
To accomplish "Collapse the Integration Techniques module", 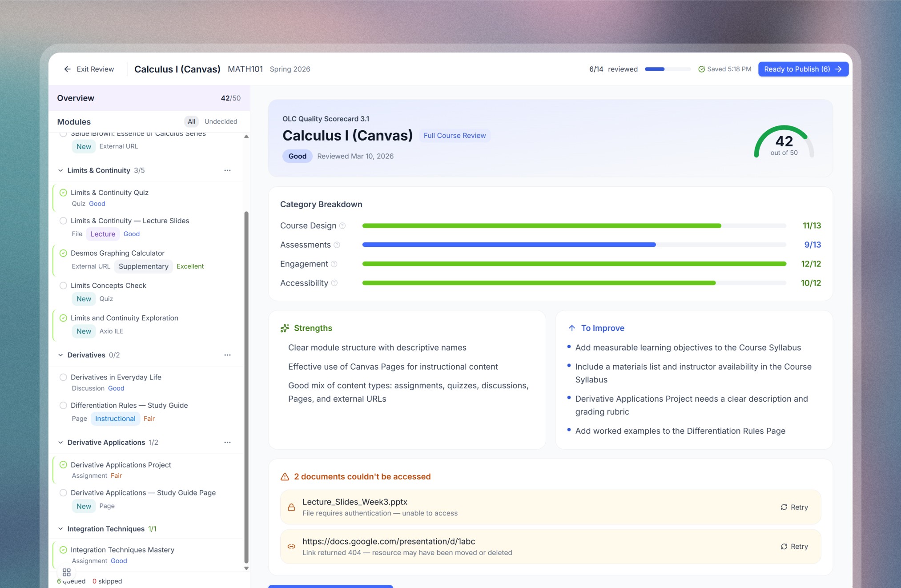I will point(60,529).
